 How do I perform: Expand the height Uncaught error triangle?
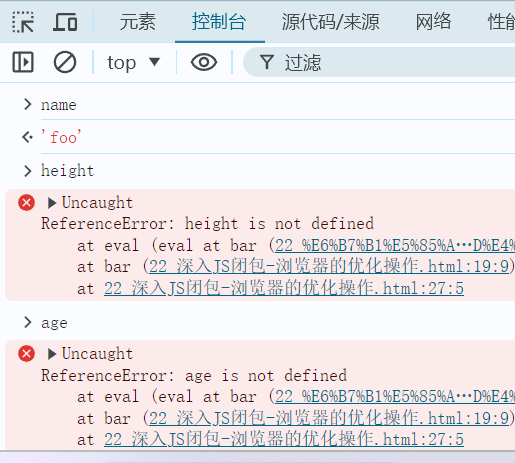52,203
